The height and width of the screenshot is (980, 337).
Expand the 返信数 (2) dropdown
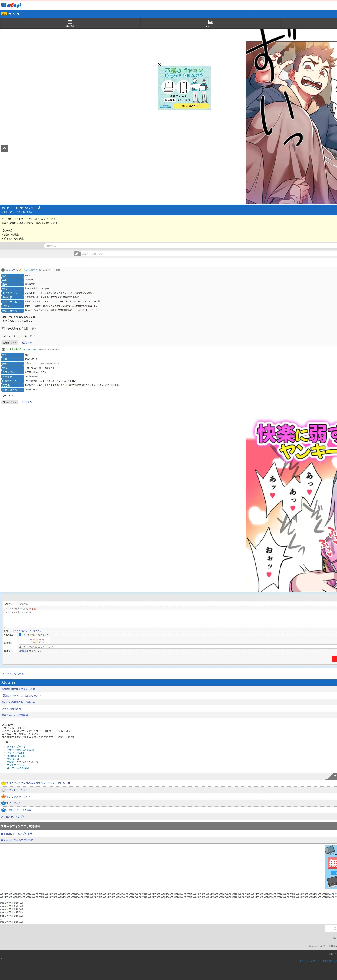click(x=9, y=402)
